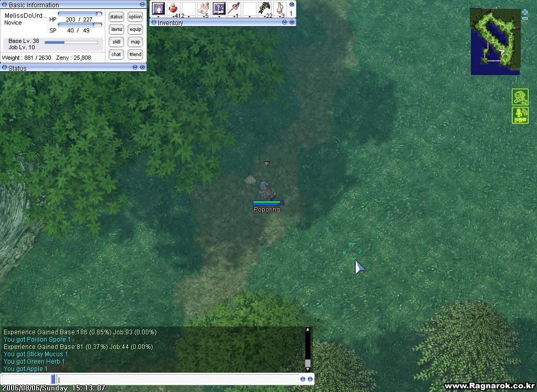The width and height of the screenshot is (537, 392).
Task: Focus the whisper name field left of chat input
Action: pyautogui.click(x=26, y=379)
